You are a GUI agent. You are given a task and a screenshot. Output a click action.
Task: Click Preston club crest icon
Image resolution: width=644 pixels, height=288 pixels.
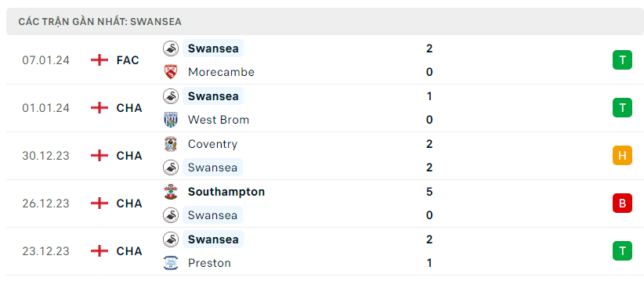coord(170,263)
